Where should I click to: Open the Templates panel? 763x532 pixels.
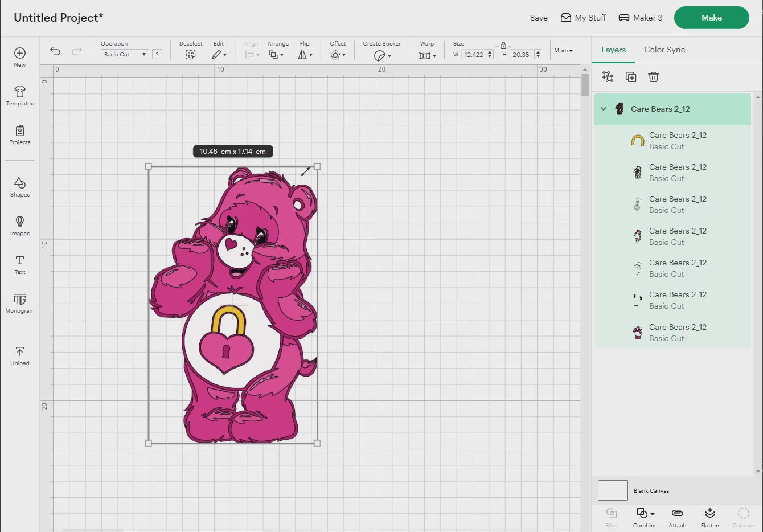[x=20, y=96]
